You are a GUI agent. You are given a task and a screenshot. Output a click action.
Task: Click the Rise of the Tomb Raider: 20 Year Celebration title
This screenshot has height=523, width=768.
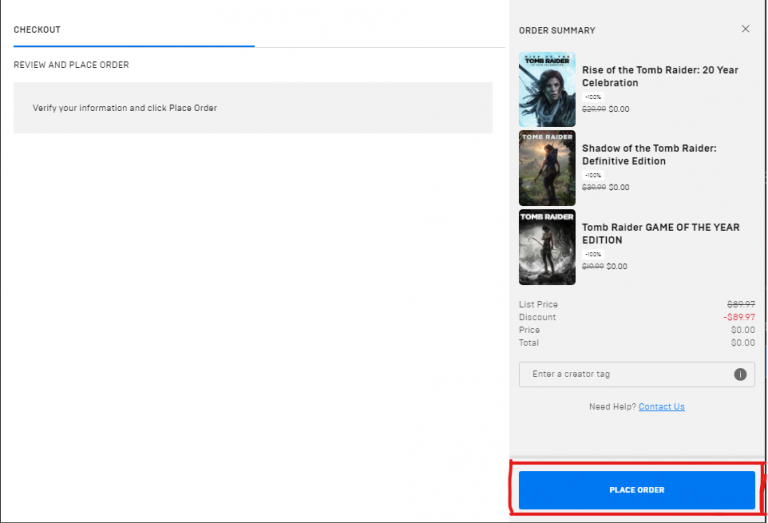coord(660,76)
